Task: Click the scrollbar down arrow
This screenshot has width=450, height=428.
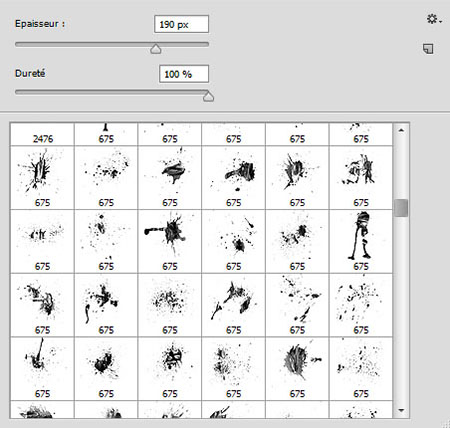Action: click(x=401, y=410)
